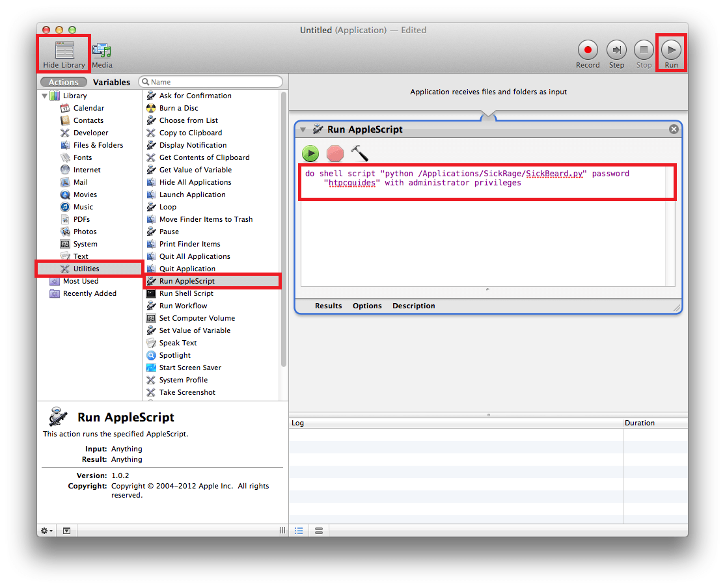Open the gear dropdown menu at bottom

[47, 531]
